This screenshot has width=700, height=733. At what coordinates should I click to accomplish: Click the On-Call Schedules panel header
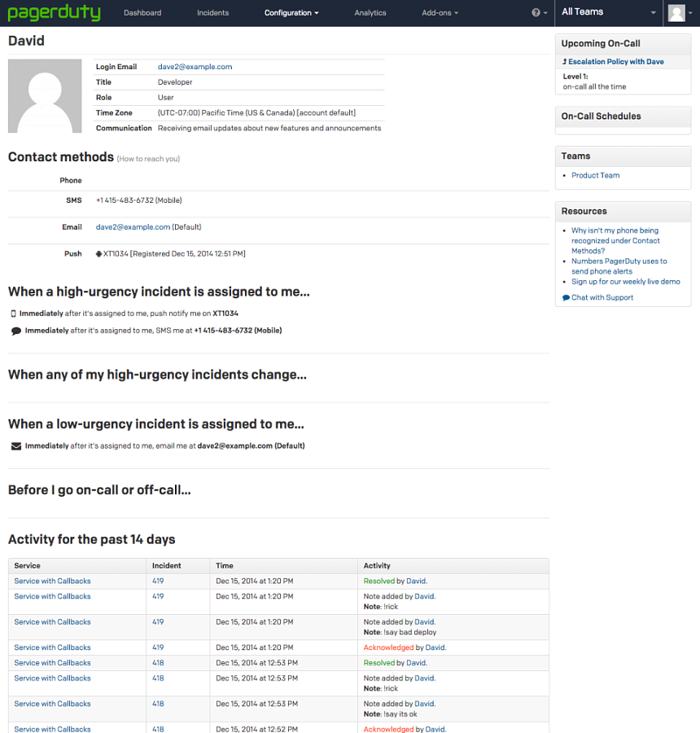pyautogui.click(x=623, y=116)
